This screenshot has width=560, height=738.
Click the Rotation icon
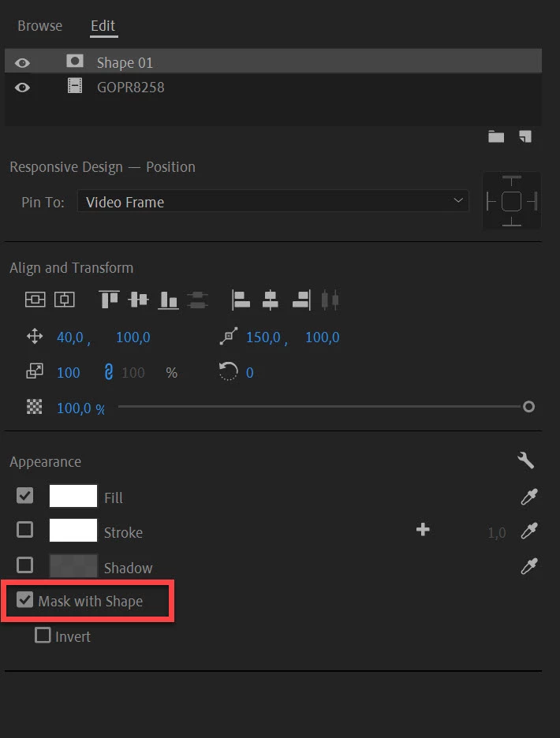click(x=229, y=371)
